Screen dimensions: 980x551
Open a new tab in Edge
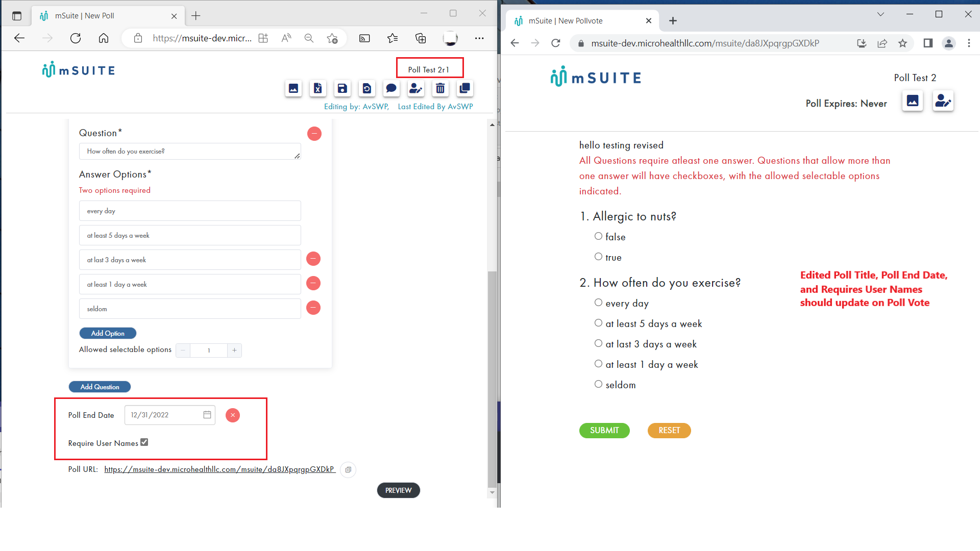pyautogui.click(x=196, y=16)
